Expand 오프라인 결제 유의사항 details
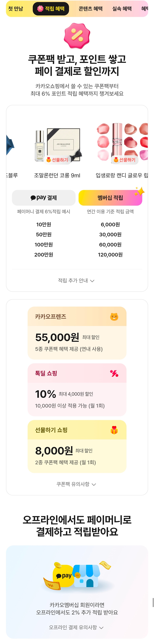This screenshot has height=644, width=154. [76, 627]
